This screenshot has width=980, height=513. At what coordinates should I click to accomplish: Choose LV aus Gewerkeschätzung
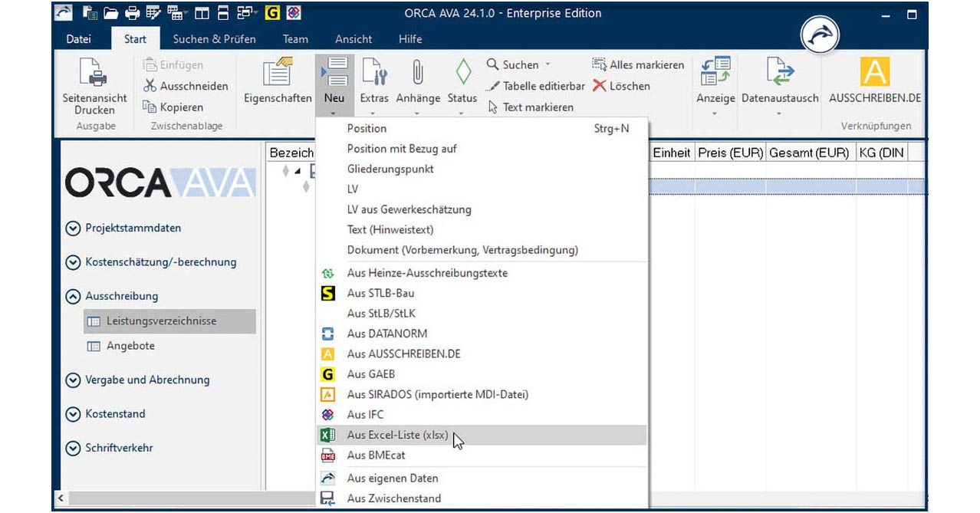click(x=482, y=209)
